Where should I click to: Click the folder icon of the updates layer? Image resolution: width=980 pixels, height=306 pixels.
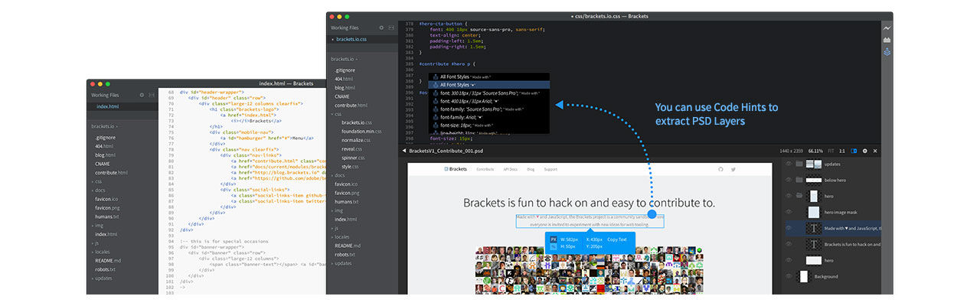coord(800,164)
